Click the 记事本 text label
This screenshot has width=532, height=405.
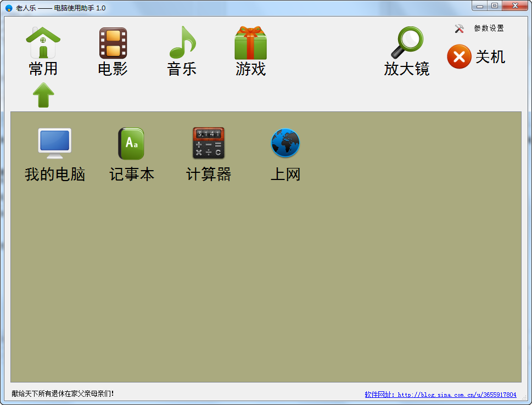pyautogui.click(x=132, y=175)
